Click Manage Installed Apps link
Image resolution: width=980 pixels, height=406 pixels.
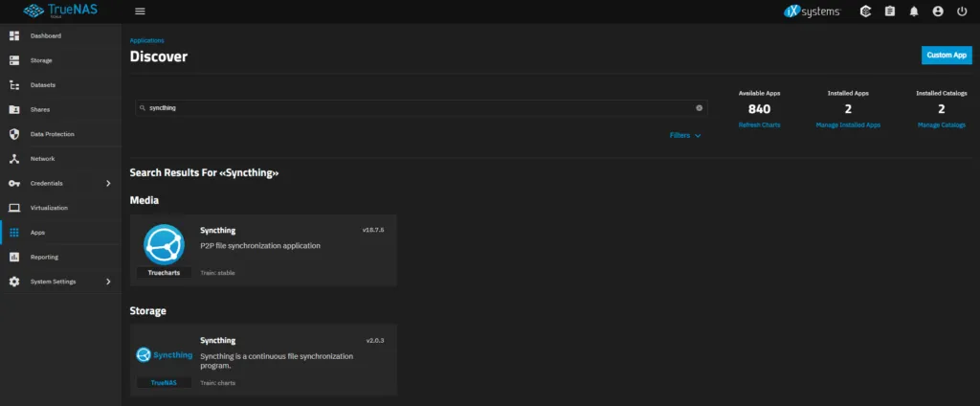tap(848, 125)
